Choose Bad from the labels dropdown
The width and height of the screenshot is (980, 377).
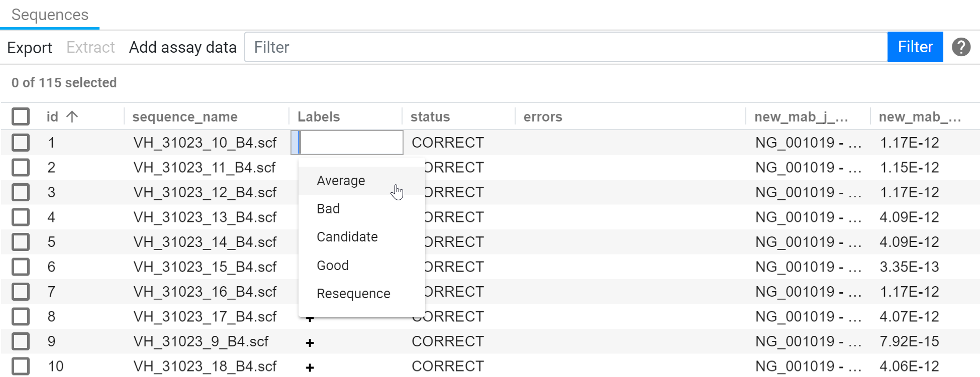point(361,209)
